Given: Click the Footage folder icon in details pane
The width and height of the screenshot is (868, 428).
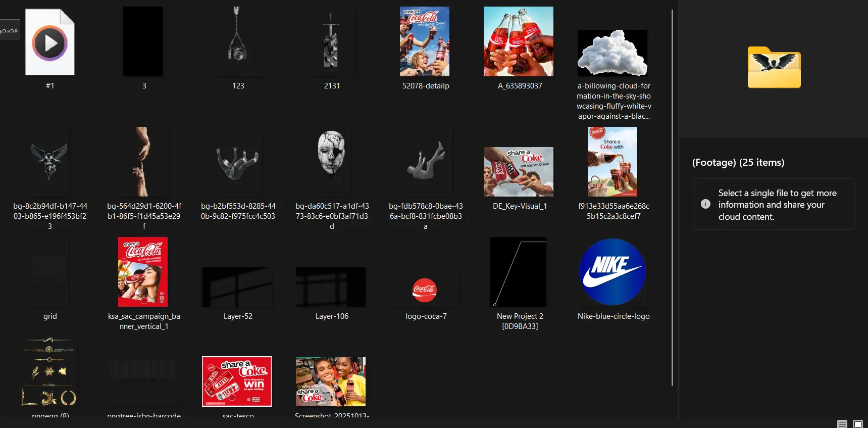Looking at the screenshot, I should coord(774,67).
